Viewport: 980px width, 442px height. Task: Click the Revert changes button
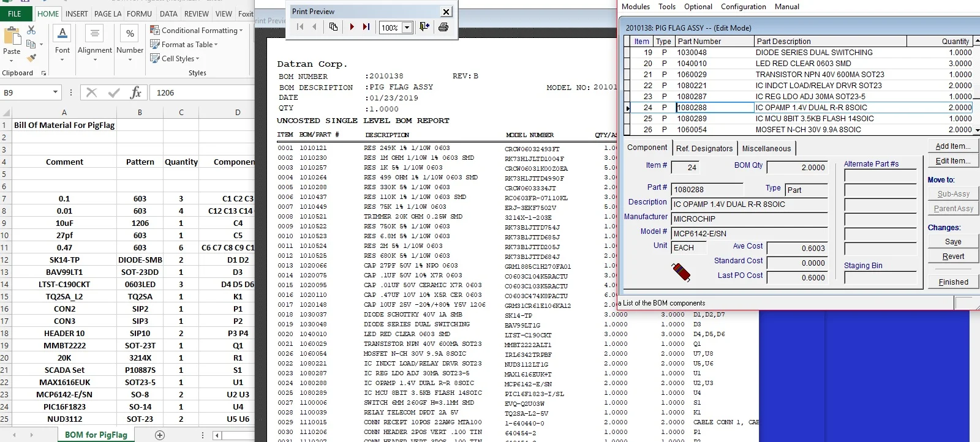click(952, 257)
